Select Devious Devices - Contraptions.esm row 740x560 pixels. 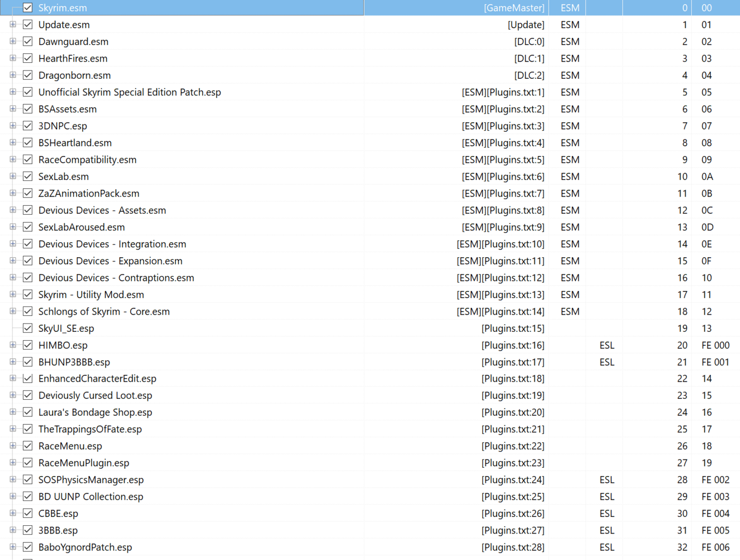pyautogui.click(x=116, y=277)
